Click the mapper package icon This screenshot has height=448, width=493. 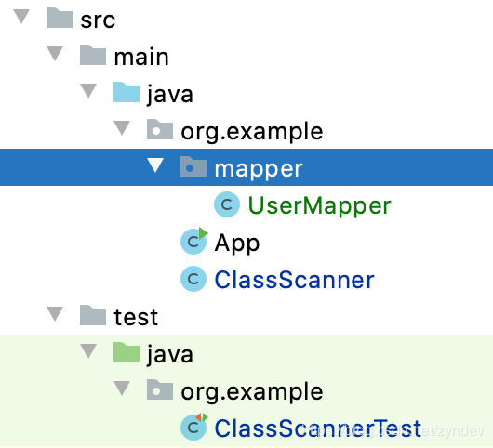coord(193,166)
